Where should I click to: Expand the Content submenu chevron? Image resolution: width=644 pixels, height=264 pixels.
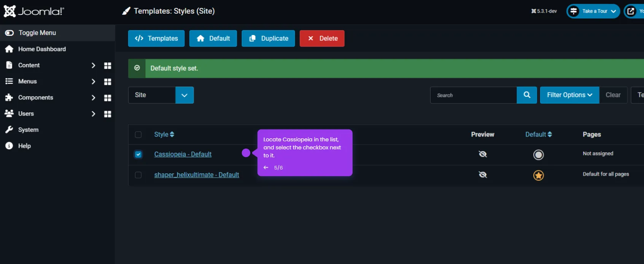coord(93,66)
